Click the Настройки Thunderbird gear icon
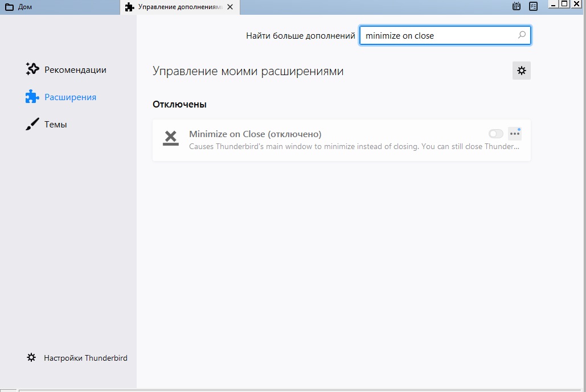586x392 pixels. tap(31, 358)
